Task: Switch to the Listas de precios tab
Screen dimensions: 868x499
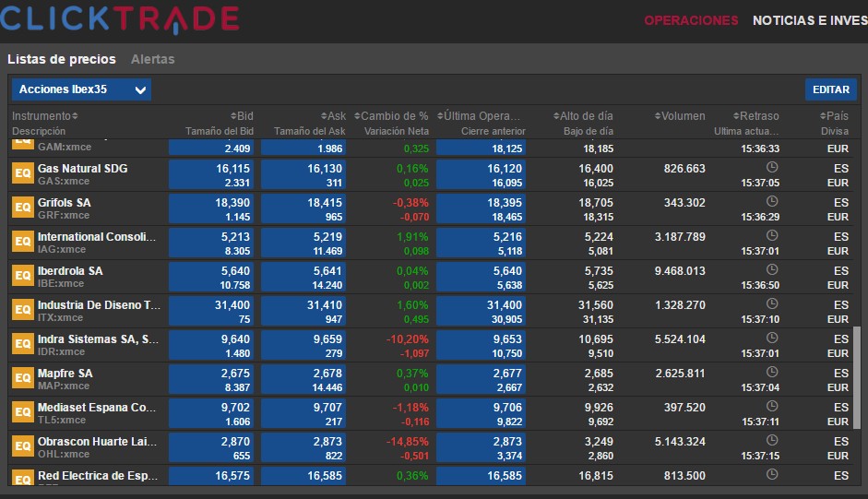Action: [x=62, y=59]
